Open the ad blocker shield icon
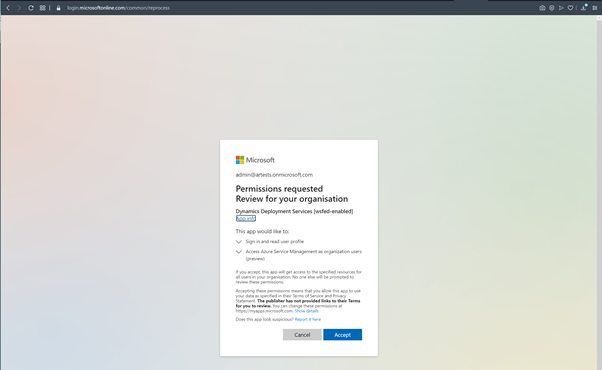Image resolution: width=602 pixels, height=370 pixels. (552, 8)
